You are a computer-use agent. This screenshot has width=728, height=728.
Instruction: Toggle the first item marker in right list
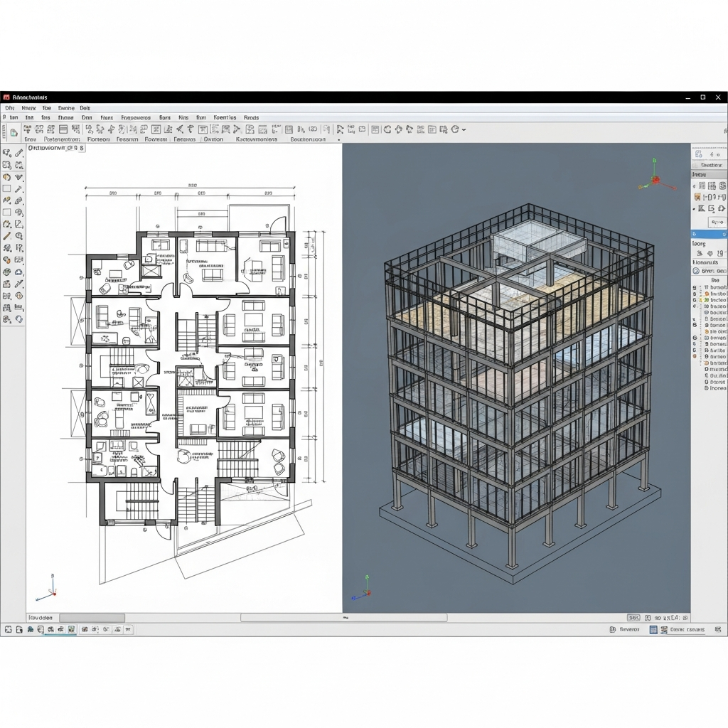click(x=695, y=288)
